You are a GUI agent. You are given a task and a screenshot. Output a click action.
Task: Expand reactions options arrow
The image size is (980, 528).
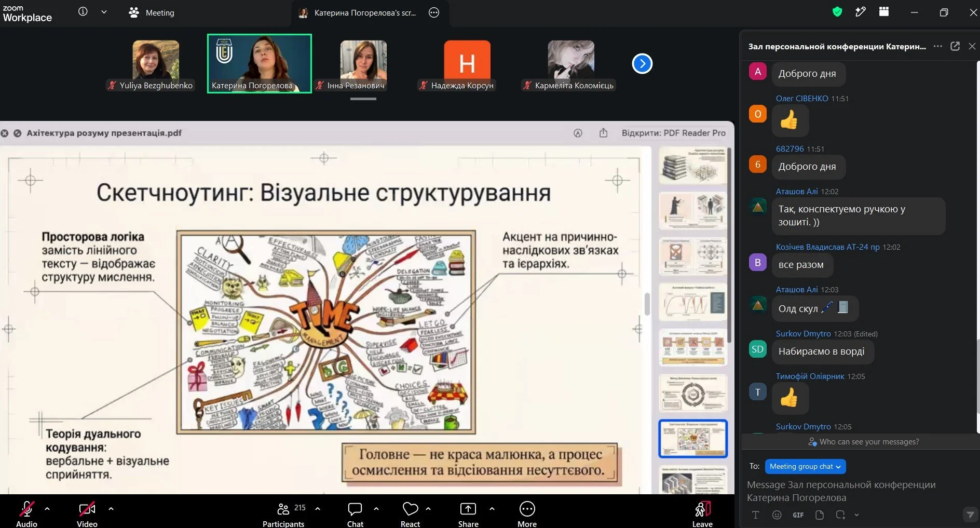[428, 509]
